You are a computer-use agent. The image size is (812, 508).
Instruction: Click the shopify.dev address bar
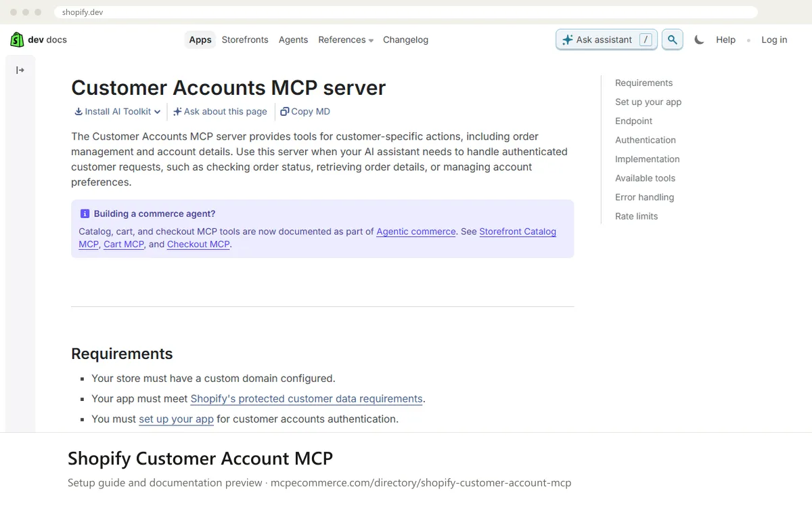coord(406,12)
